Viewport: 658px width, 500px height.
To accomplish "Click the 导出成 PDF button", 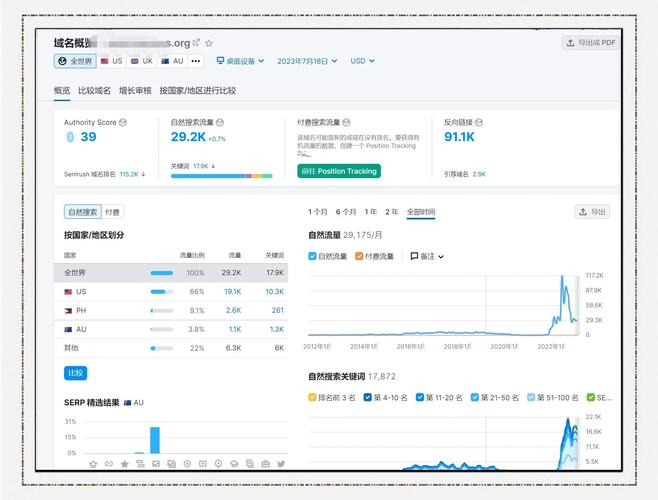I will click(x=591, y=42).
